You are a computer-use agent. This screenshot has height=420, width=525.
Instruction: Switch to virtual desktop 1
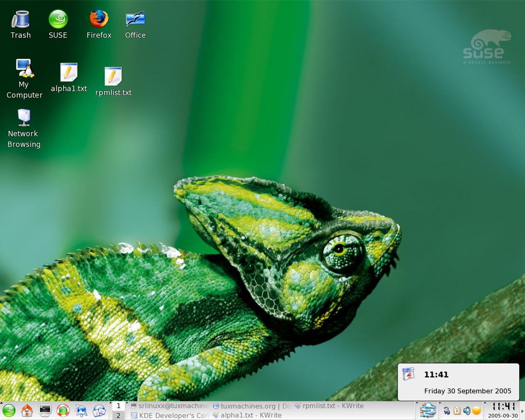pos(119,406)
